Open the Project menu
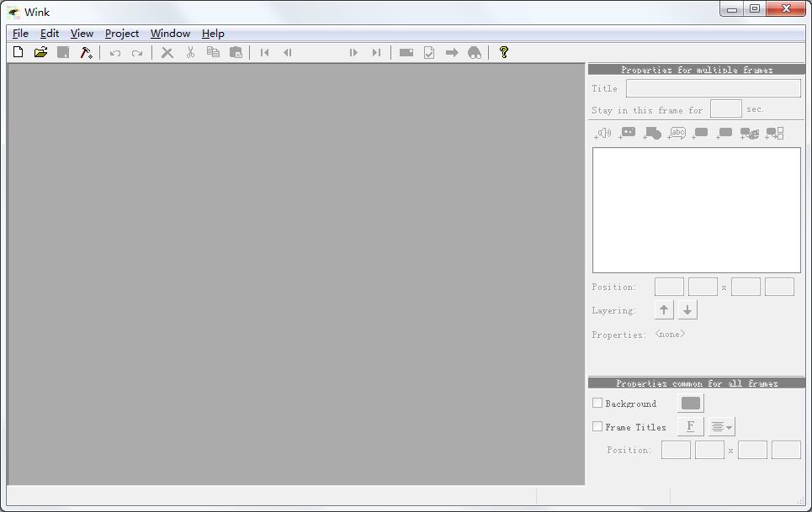 (x=122, y=34)
